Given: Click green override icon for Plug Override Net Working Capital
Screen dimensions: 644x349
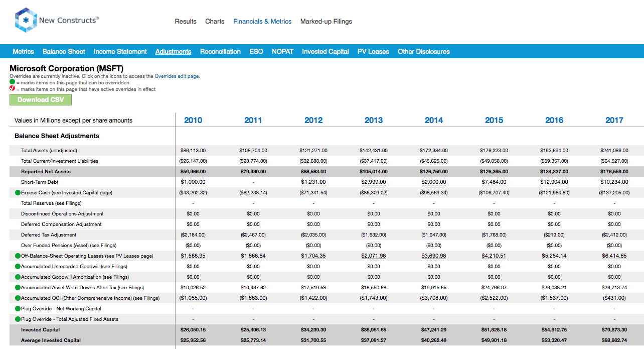Looking at the screenshot, I should coord(18,308).
